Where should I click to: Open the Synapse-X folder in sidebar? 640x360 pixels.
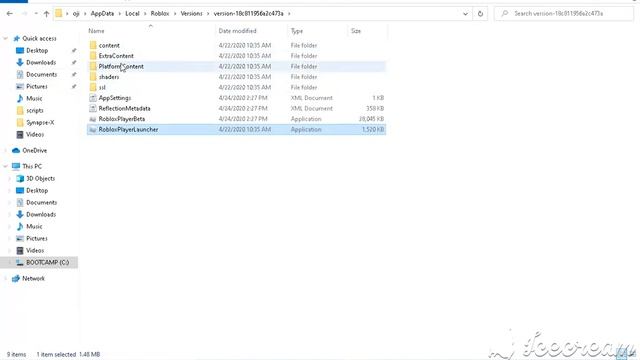click(x=40, y=122)
